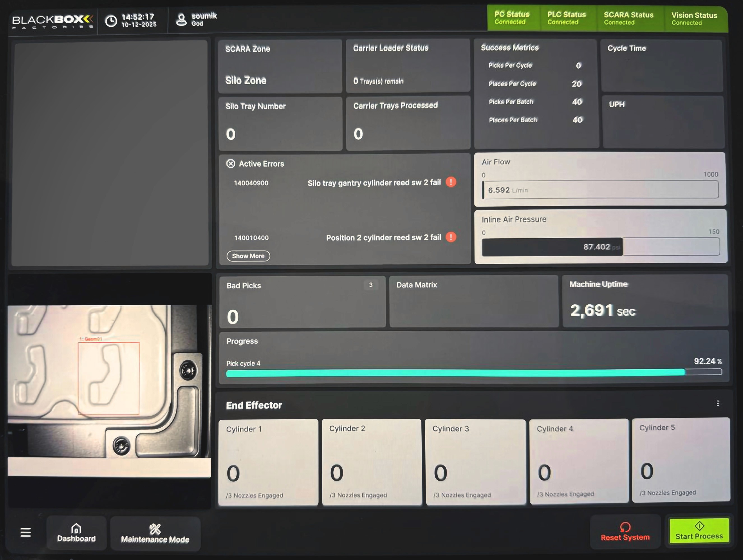Click the BlackBox Factories logo
This screenshot has height=560, width=743.
pos(52,21)
